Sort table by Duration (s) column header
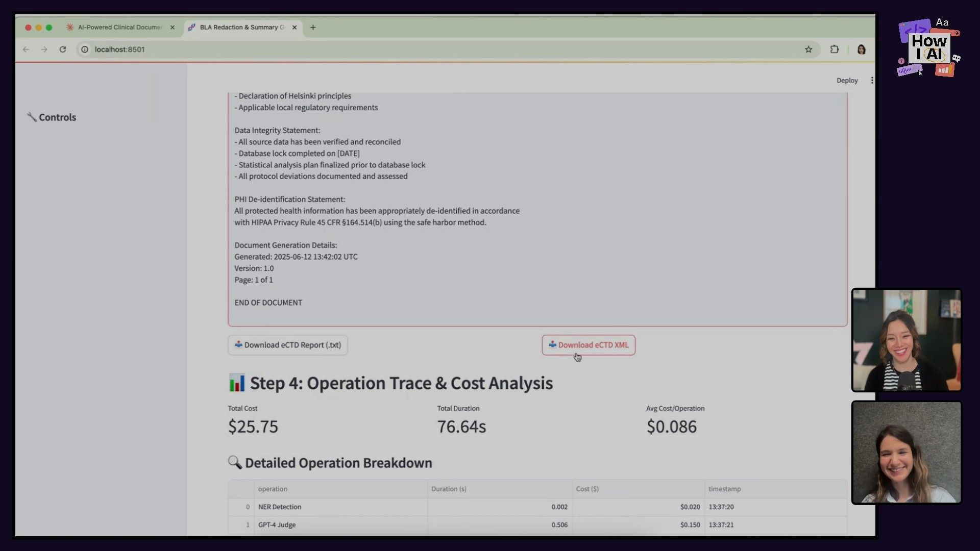Screen dimensions: 980x551 500,489
